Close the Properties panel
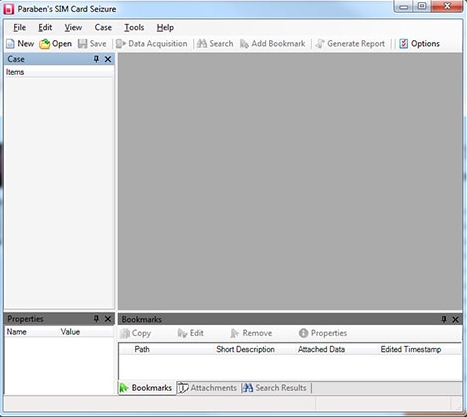467x417 pixels. 108,319
